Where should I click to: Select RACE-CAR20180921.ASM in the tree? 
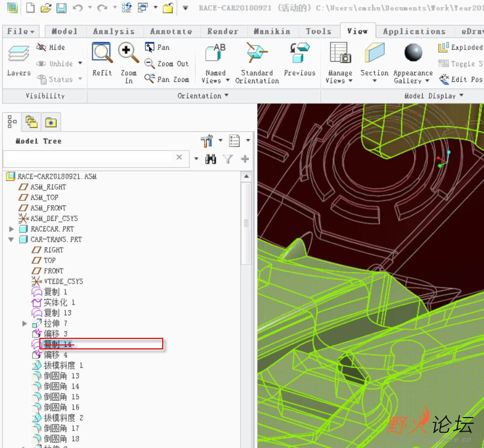(x=57, y=176)
